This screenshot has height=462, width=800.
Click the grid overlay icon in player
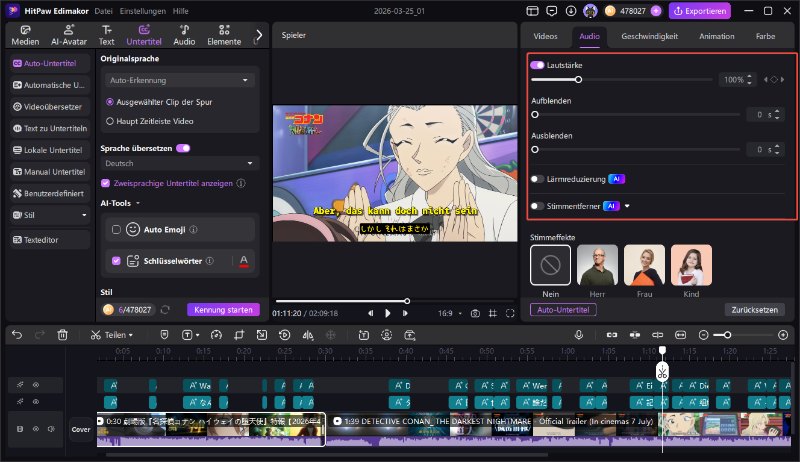(x=492, y=313)
